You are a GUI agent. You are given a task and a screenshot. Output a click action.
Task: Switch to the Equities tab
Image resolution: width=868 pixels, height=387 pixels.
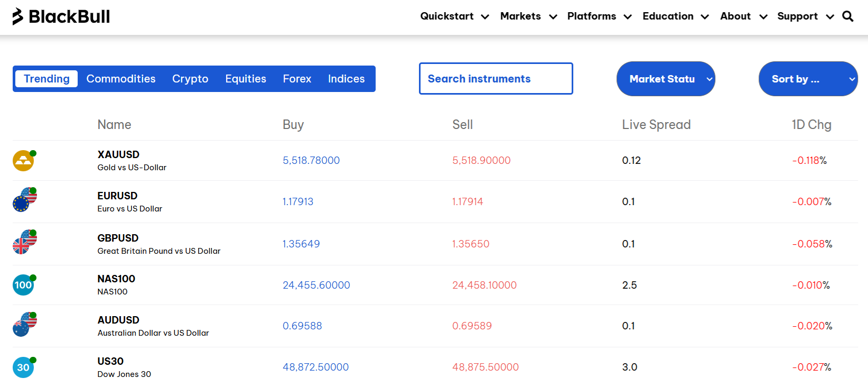pyautogui.click(x=246, y=79)
